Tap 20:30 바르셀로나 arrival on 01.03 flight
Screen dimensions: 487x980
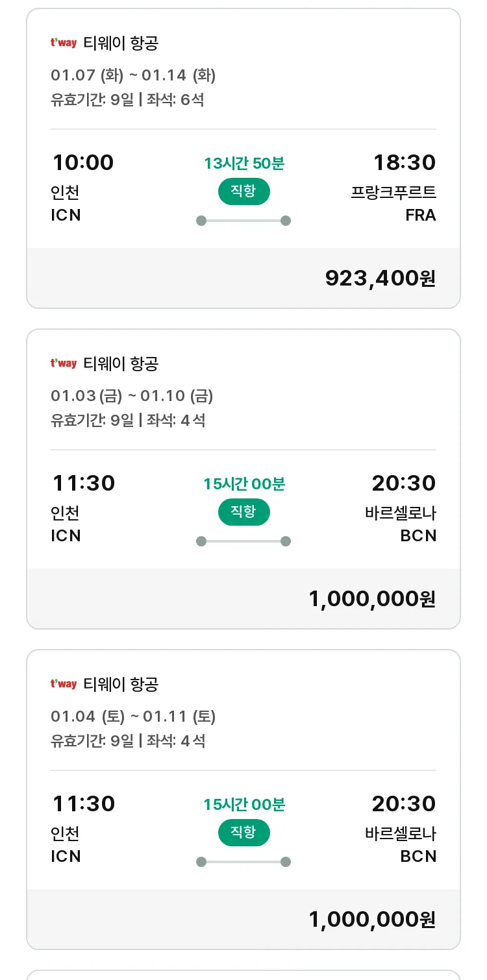tap(401, 508)
